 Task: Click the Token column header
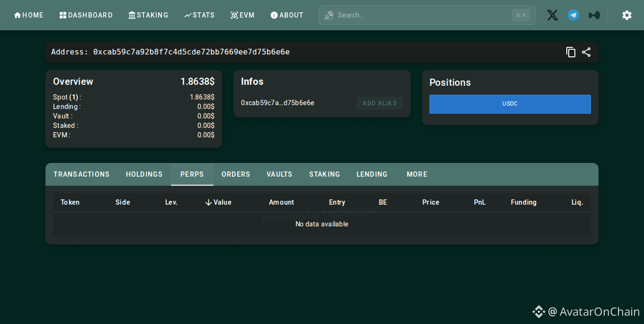(70, 202)
